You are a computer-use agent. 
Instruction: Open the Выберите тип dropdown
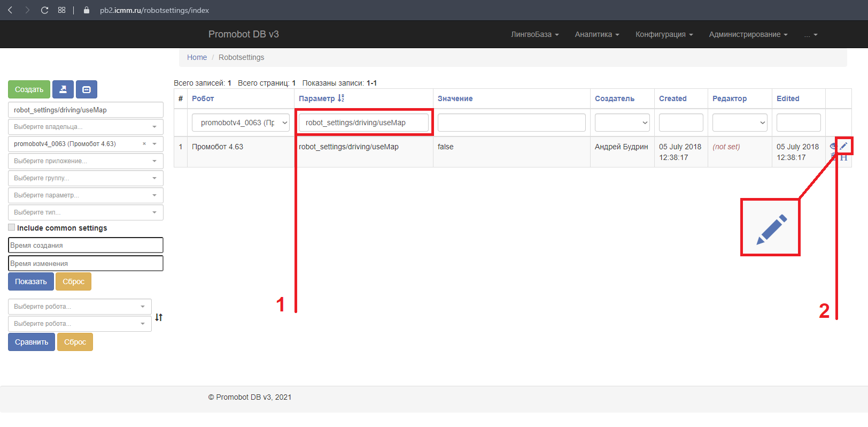point(86,212)
